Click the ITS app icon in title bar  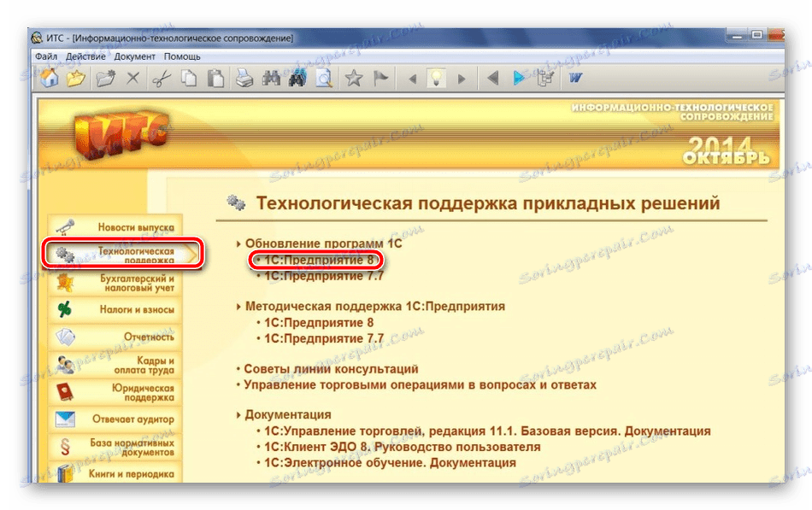tap(38, 38)
